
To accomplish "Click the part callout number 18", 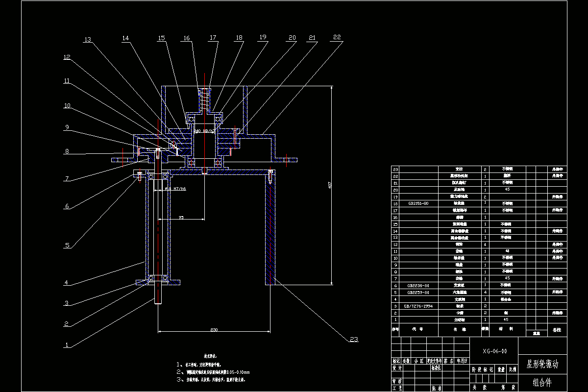I will point(239,38).
